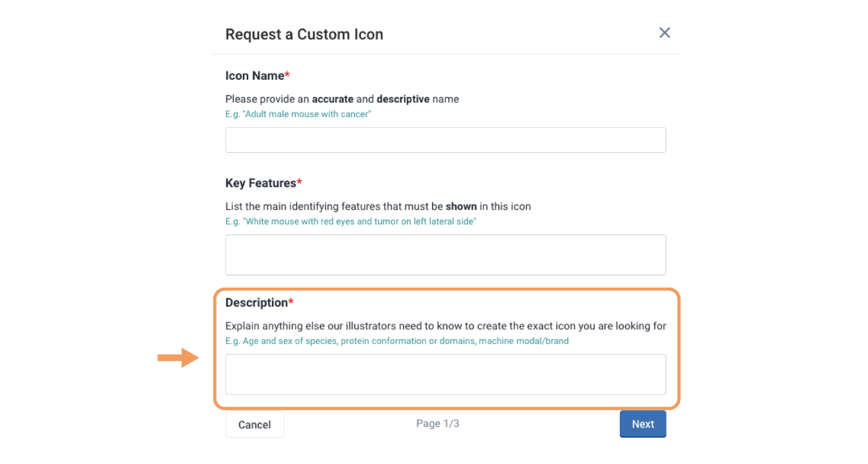Image resolution: width=868 pixels, height=464 pixels.
Task: Click the "Request a Custom Icon" dialog title
Action: (304, 34)
